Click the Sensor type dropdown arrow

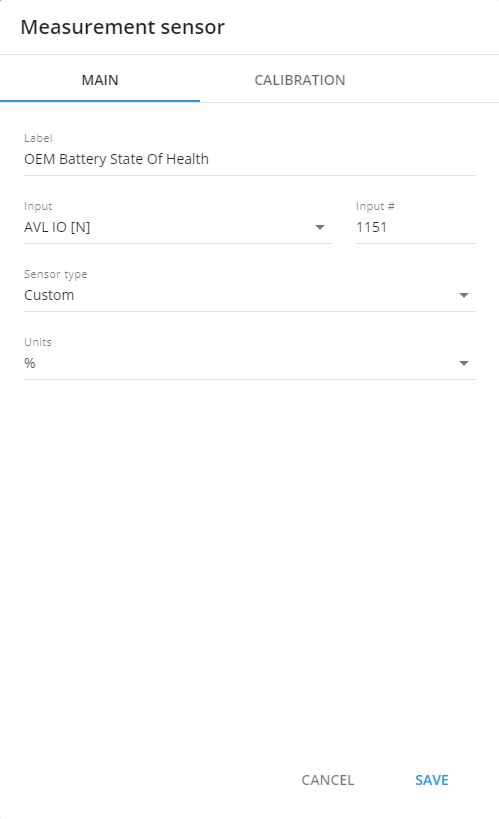coord(463,295)
